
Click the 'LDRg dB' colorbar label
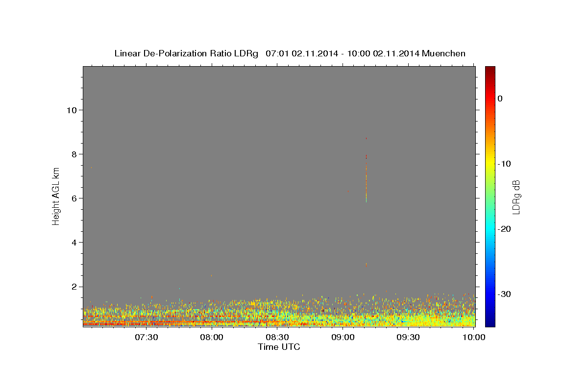pos(515,197)
